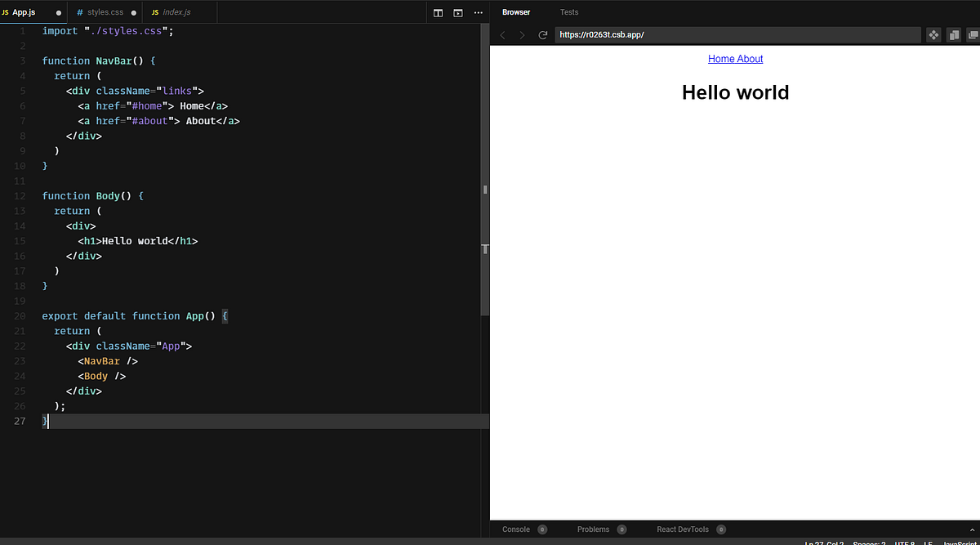Open the Tests tab in preview panel
Image resolution: width=980 pixels, height=545 pixels.
coord(569,12)
